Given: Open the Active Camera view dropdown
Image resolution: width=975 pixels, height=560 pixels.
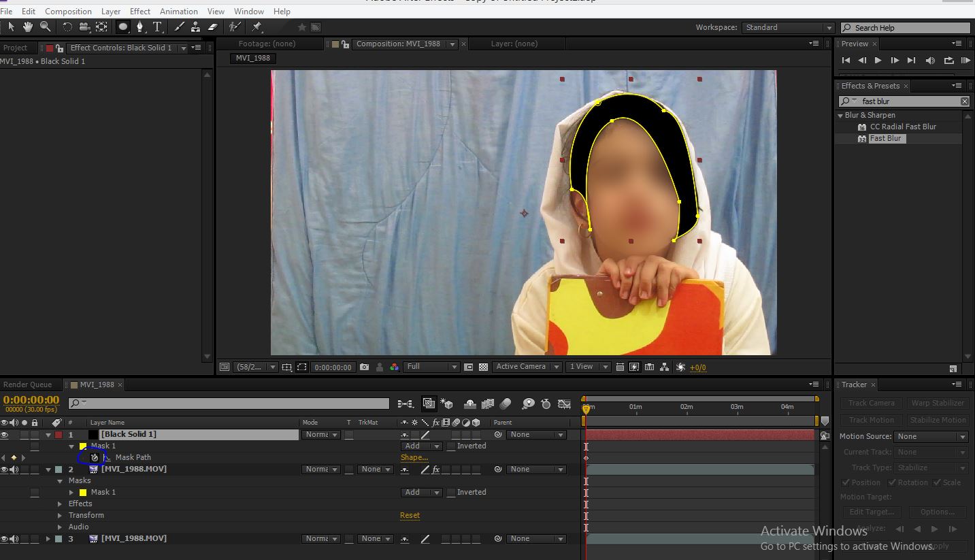Looking at the screenshot, I should [x=527, y=367].
